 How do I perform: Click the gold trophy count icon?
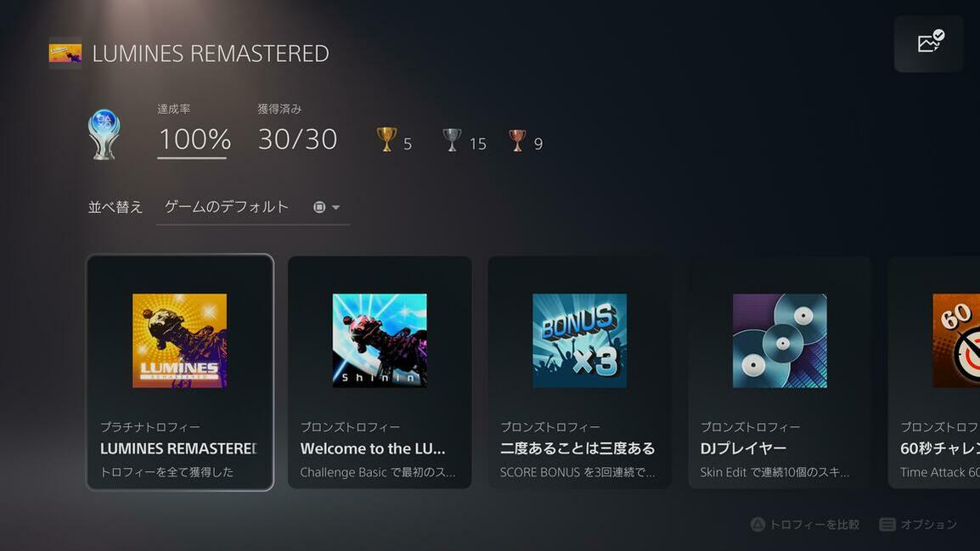[387, 139]
